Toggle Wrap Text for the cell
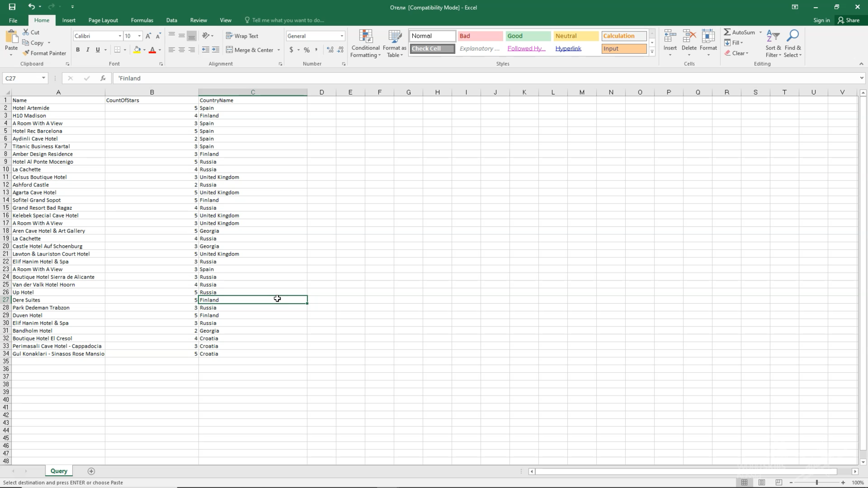Screen dimensions: 868x488 [242, 36]
